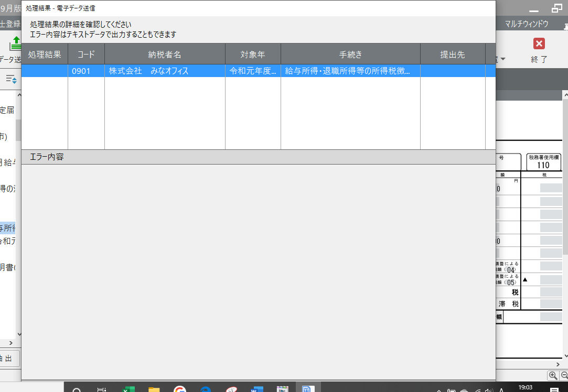Image resolution: width=568 pixels, height=392 pixels.
Task: Click the 対象年 column header
Action: pos(253,55)
